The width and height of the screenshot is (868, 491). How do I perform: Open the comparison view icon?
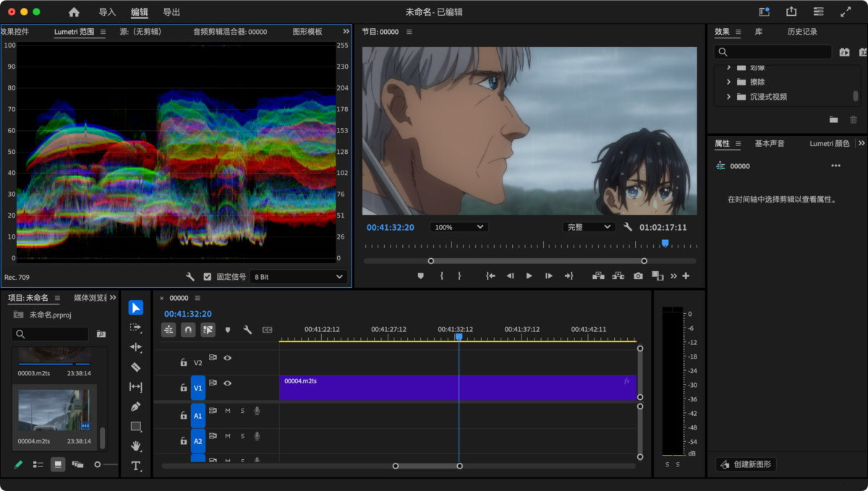(x=658, y=276)
